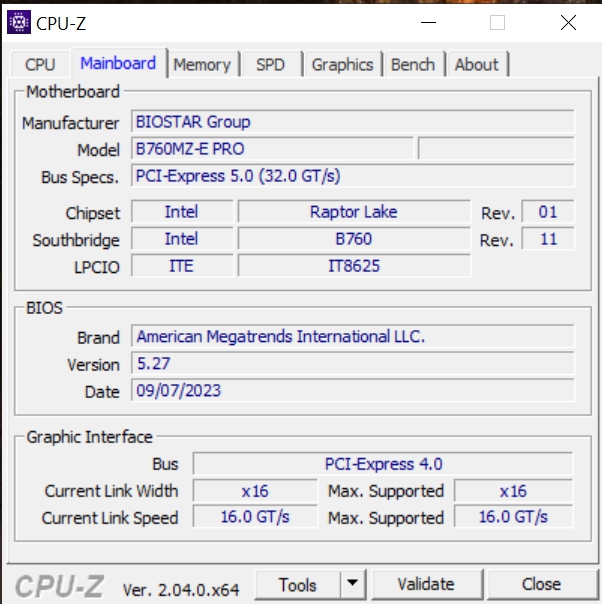Select the Manufacturer value BIOSTAR Group

pyautogui.click(x=353, y=122)
